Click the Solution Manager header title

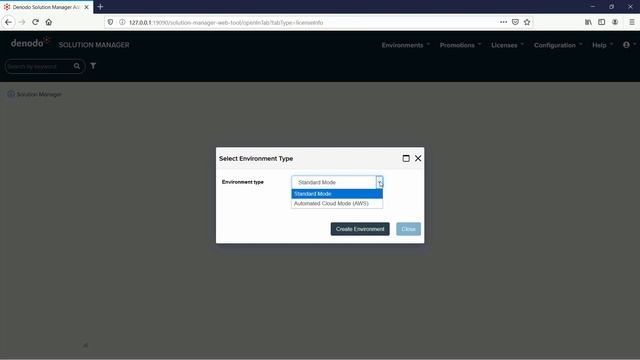(x=94, y=45)
